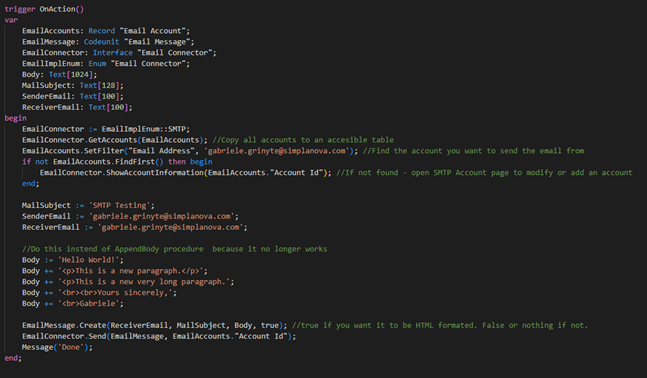The height and width of the screenshot is (378, 647).
Task: Click the FindFirst() method call
Action: pyautogui.click(x=139, y=162)
